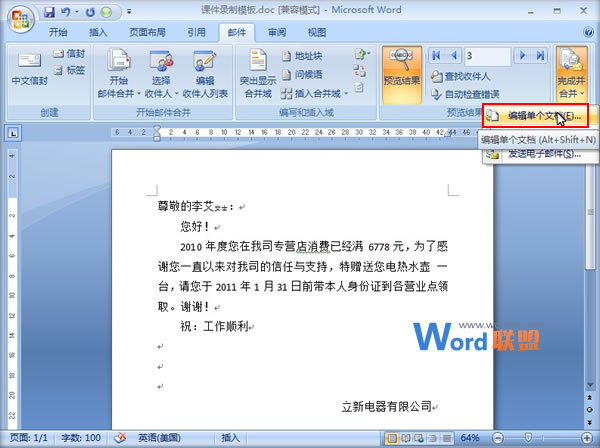
Task: Switch to 视图 View tab
Action: 317,33
